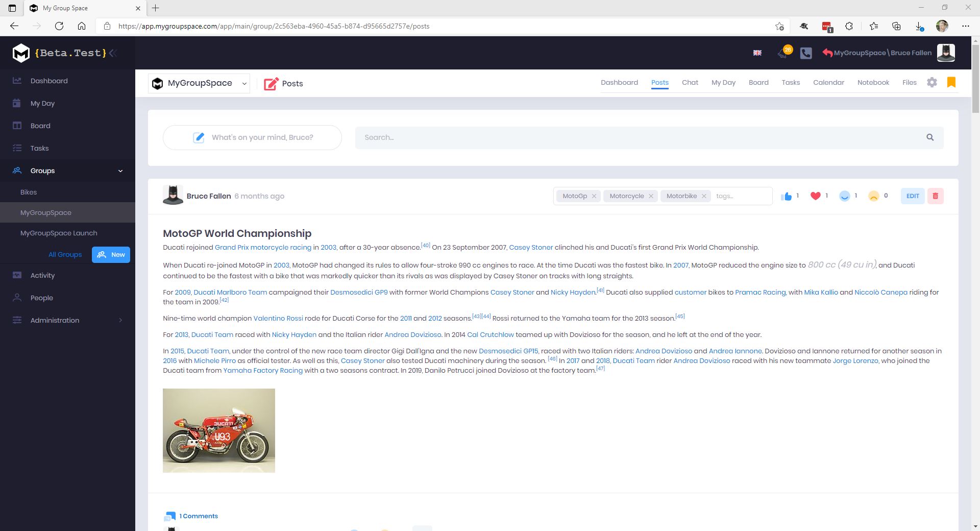Remove the Motorcycle tag
Screen dimensions: 980x531
point(651,196)
